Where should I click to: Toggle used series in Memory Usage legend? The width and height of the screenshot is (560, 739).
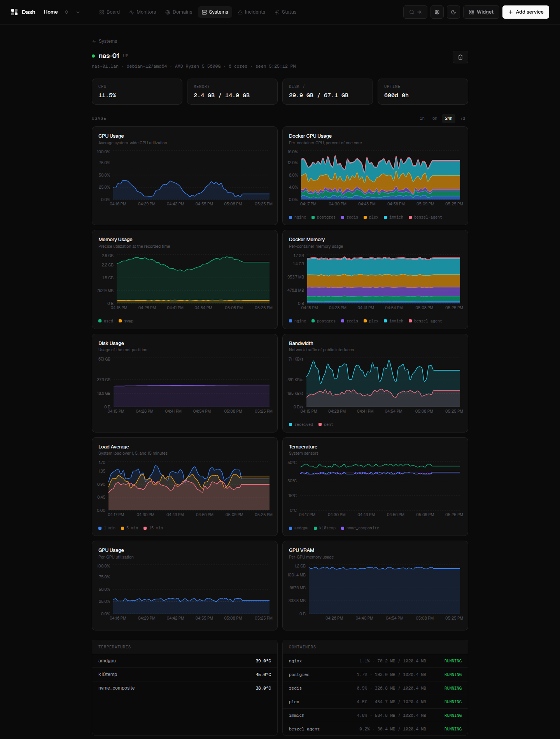click(x=106, y=321)
